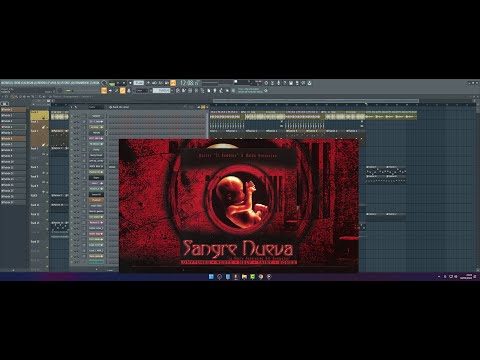Click the orange channel button in the channel rack
Image resolution: width=480 pixels, height=360 pixels.
[96, 200]
